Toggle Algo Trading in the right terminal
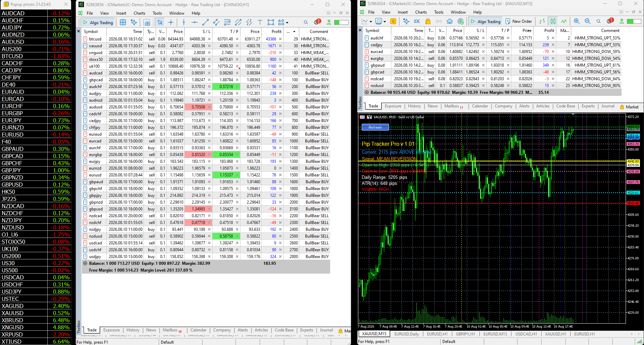Viewport: 644px width, 345px height. 485,21
